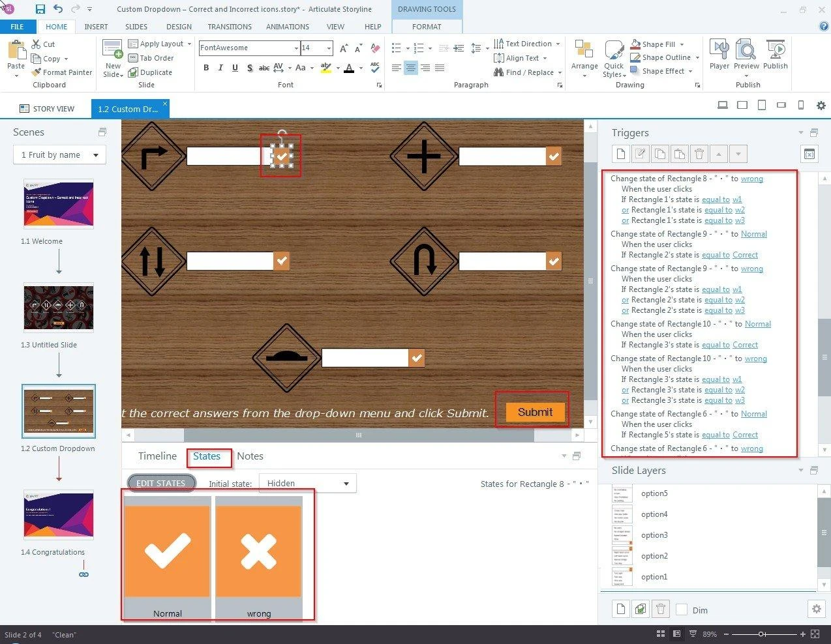Move the trigger up arrow
This screenshot has height=644, width=831.
click(x=719, y=154)
